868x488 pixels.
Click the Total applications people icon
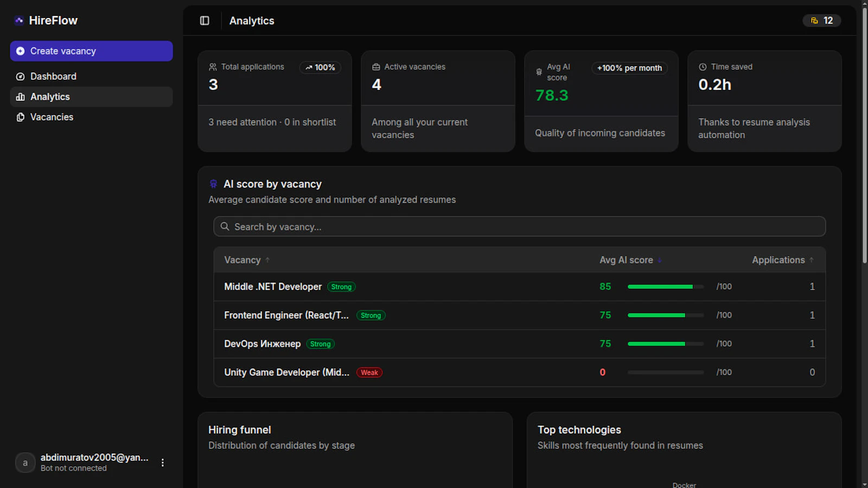[x=213, y=67]
